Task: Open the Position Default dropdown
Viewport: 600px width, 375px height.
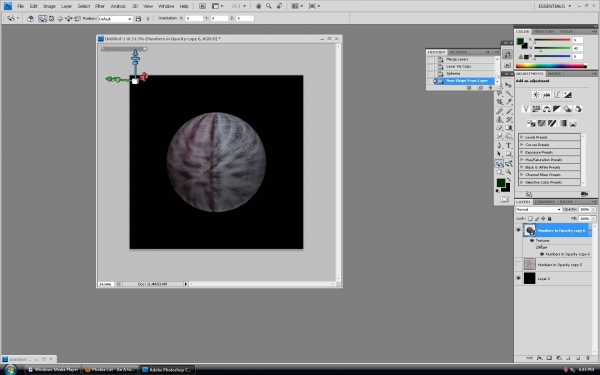Action: pyautogui.click(x=115, y=19)
